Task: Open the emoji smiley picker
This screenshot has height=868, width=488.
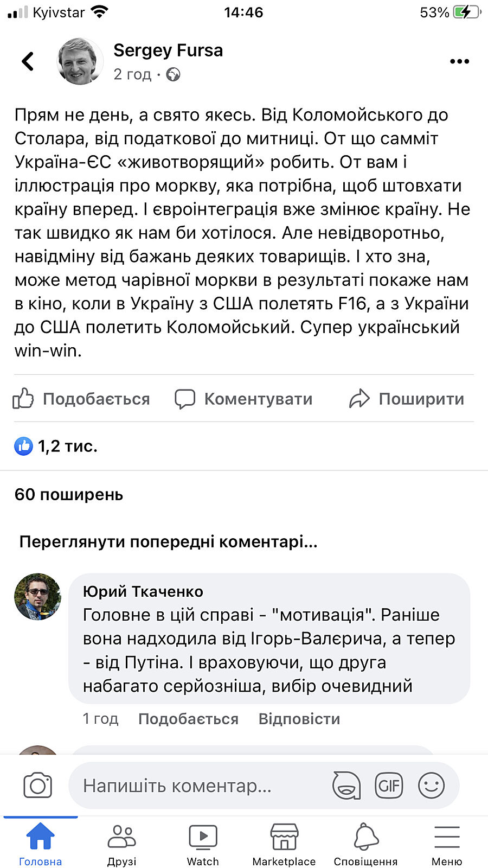Action: tap(431, 786)
